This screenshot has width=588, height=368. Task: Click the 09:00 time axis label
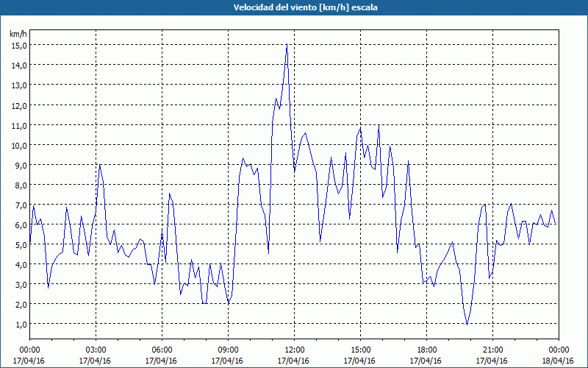228,350
